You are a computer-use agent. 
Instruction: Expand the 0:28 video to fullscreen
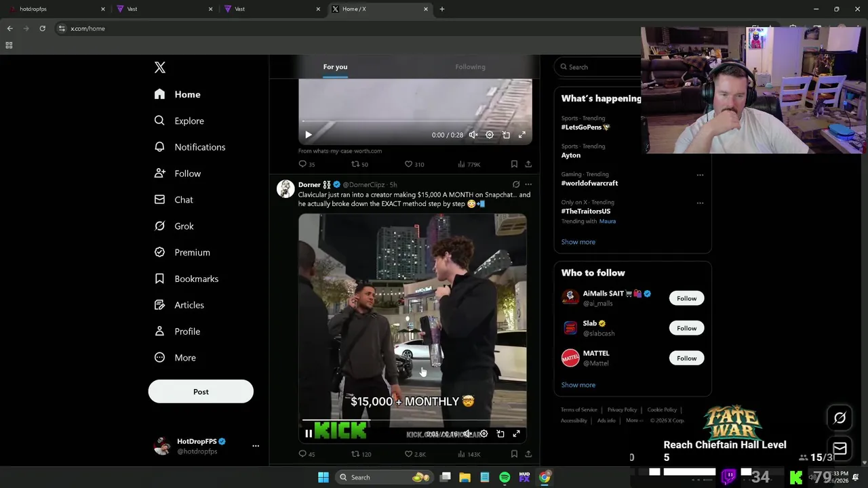click(x=522, y=135)
